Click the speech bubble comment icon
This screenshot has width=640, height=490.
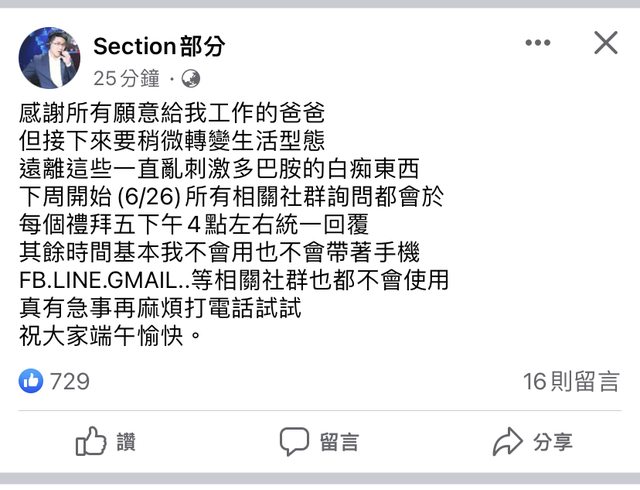(x=294, y=441)
